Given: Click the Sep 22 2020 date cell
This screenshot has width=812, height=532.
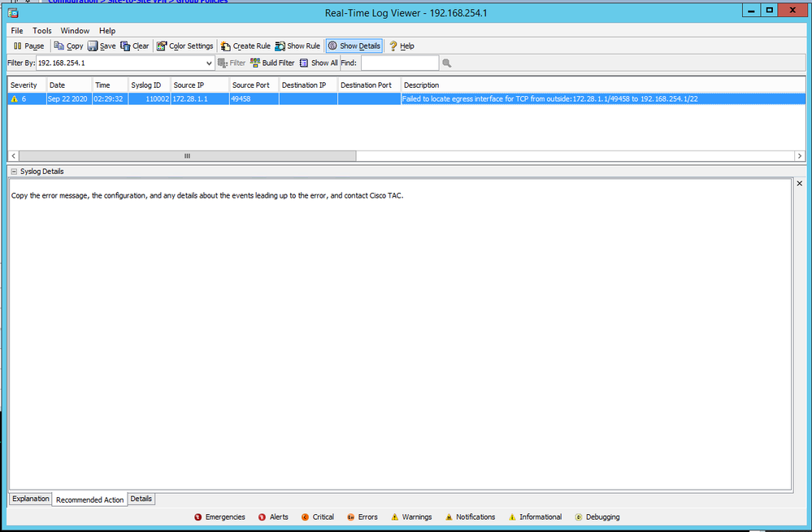Looking at the screenshot, I should click(69, 98).
